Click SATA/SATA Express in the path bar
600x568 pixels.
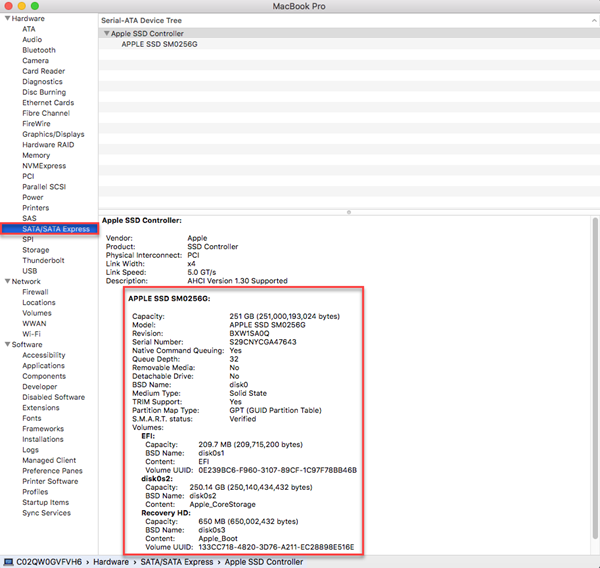pos(177,562)
